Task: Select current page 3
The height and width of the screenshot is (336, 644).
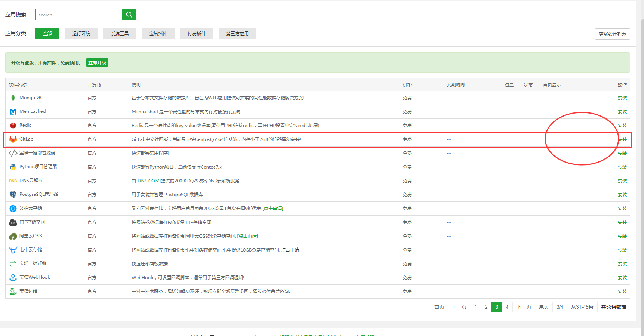Action: (497, 307)
